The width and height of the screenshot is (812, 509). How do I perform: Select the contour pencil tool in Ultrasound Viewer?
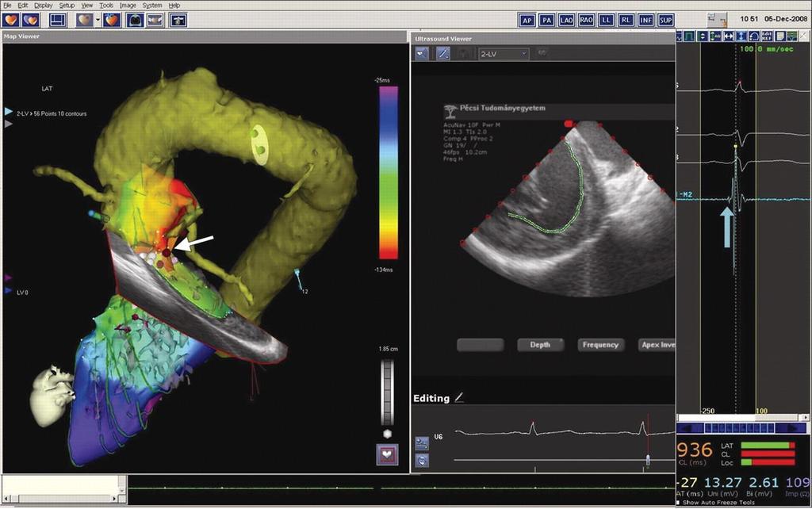click(x=443, y=53)
